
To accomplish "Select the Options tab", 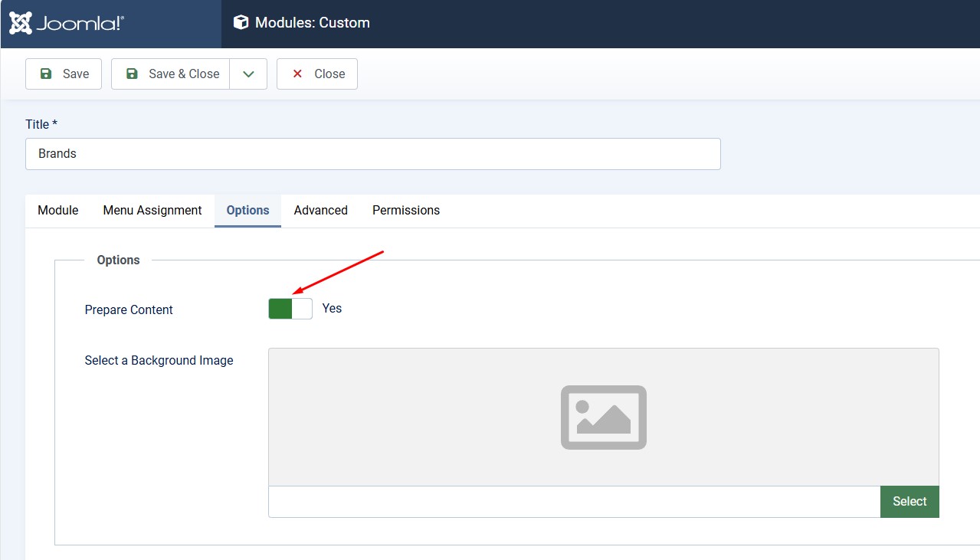I will pyautogui.click(x=247, y=210).
